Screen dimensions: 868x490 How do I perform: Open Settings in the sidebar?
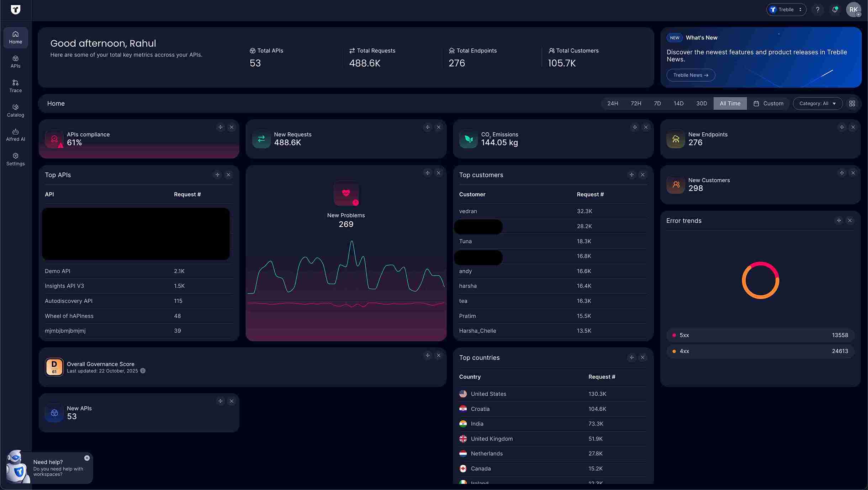tap(15, 159)
